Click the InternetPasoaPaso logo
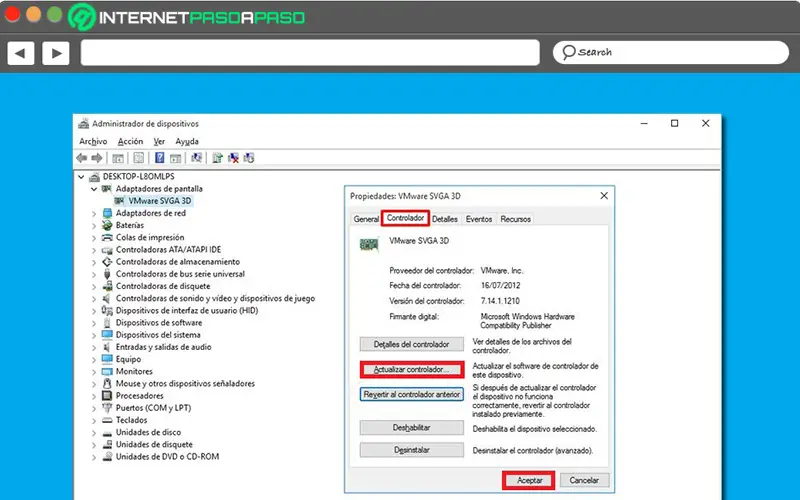The image size is (800, 500). 187,17
